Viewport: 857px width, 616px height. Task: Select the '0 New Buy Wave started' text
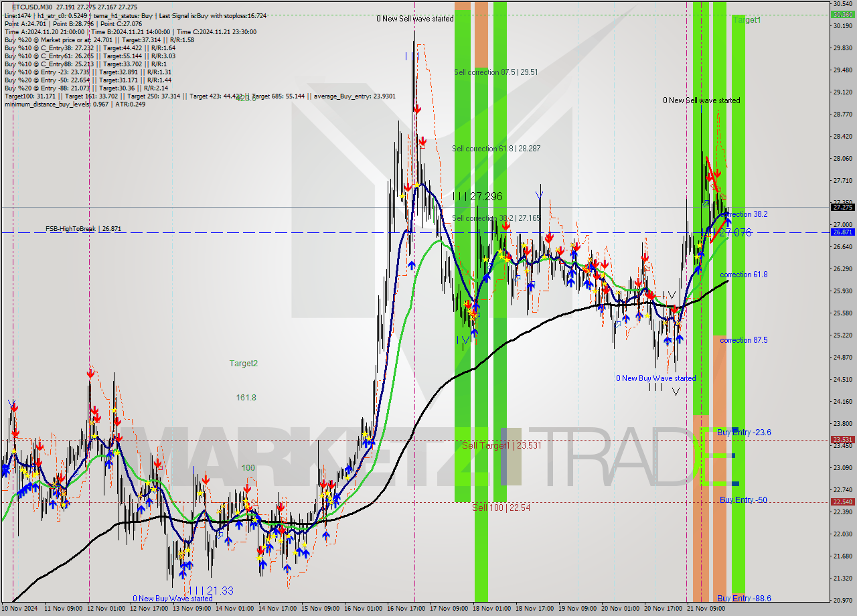click(656, 378)
